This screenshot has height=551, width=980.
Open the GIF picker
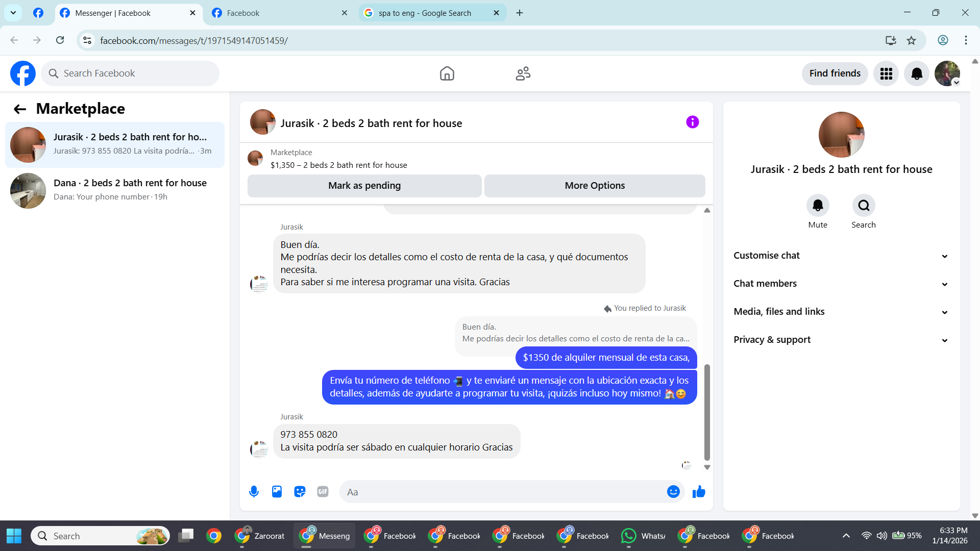pyautogui.click(x=323, y=492)
